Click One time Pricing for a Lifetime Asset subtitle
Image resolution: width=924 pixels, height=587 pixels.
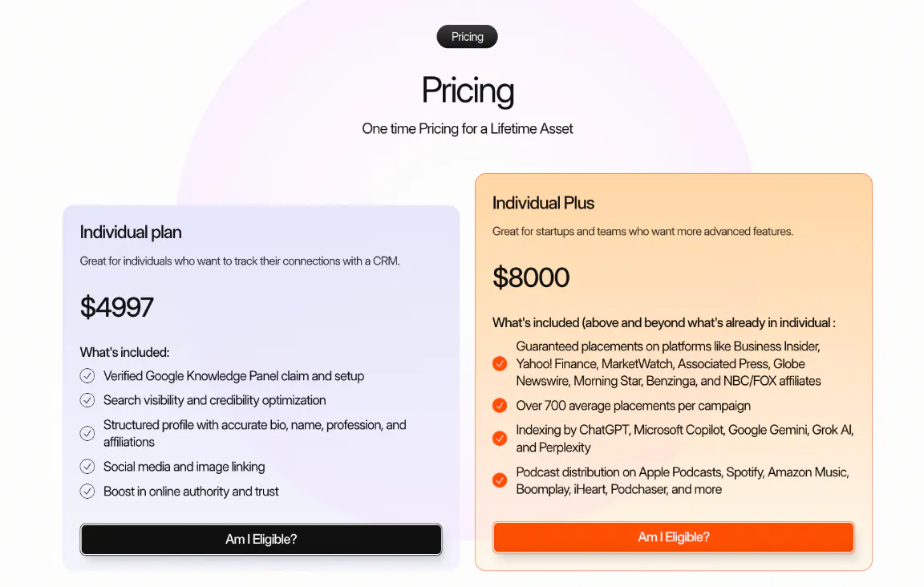click(468, 128)
